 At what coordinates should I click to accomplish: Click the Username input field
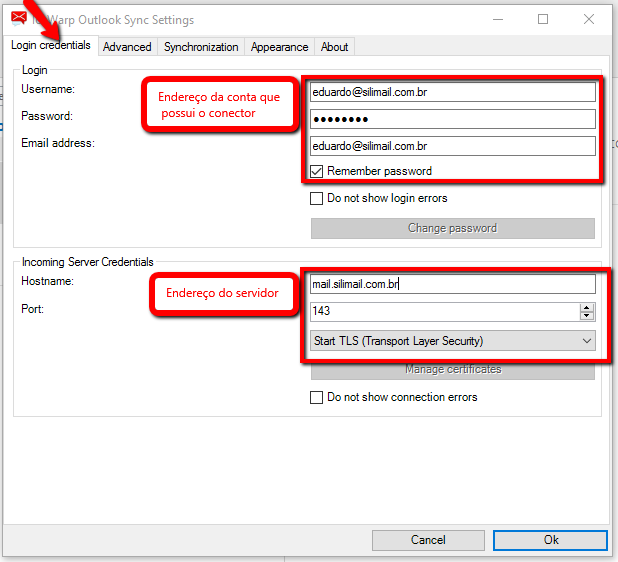click(452, 92)
